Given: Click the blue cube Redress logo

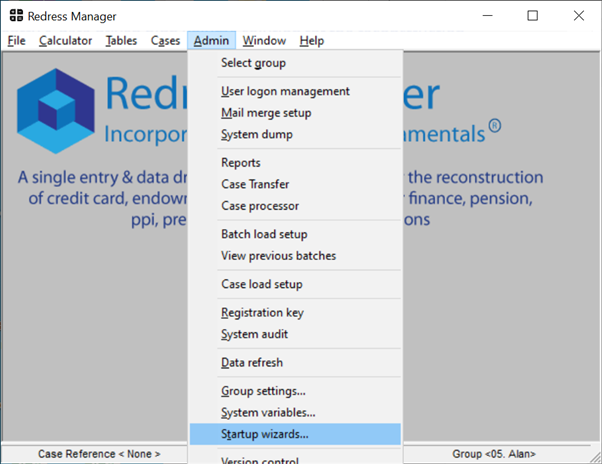Looking at the screenshot, I should [x=56, y=111].
